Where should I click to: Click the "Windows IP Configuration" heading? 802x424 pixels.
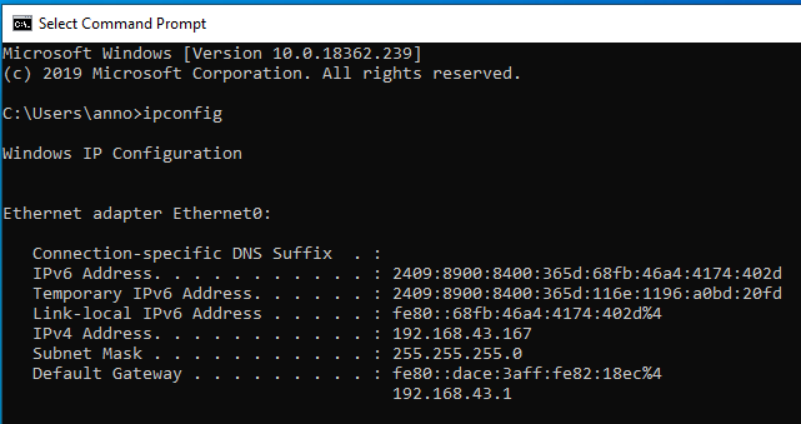click(x=122, y=154)
